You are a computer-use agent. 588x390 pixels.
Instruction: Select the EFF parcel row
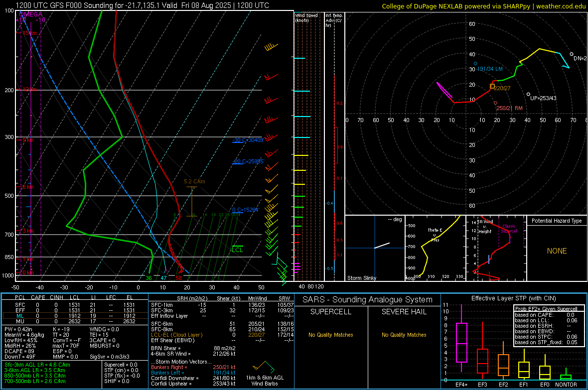point(75,310)
